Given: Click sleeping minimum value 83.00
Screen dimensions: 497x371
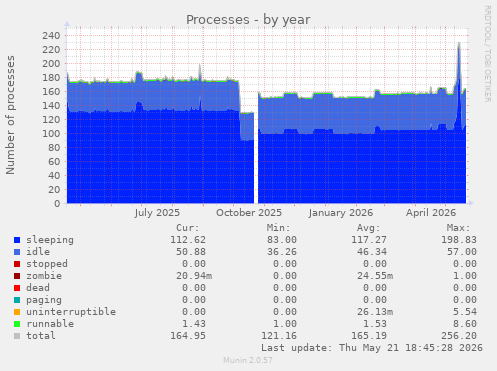Looking at the screenshot, I should (x=281, y=240).
